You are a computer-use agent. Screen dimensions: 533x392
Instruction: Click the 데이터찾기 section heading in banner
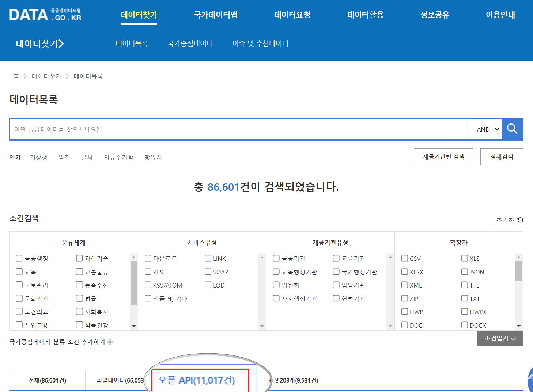tap(40, 44)
